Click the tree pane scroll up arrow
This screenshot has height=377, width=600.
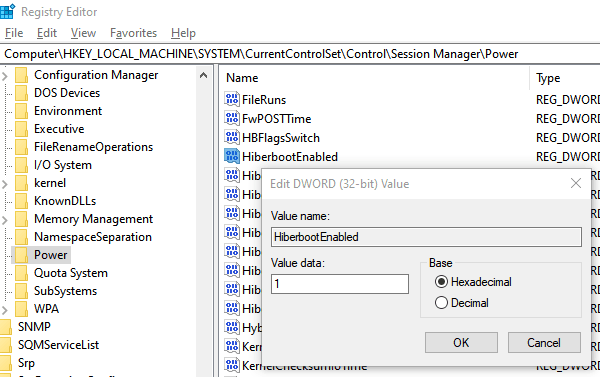[x=204, y=75]
